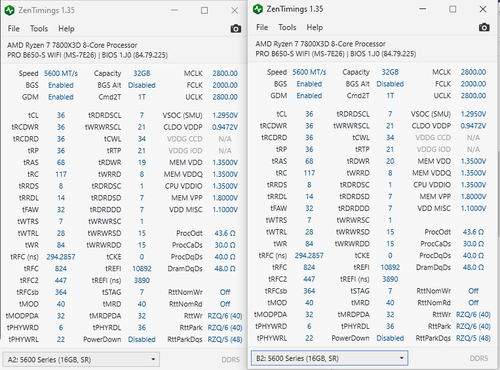This screenshot has width=500, height=370.
Task: Click tRC value 117 in left window
Action: coord(61,174)
